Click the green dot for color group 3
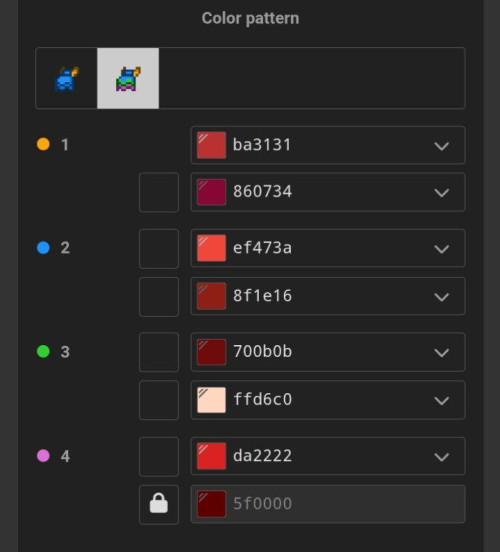This screenshot has height=552, width=500. 43,351
